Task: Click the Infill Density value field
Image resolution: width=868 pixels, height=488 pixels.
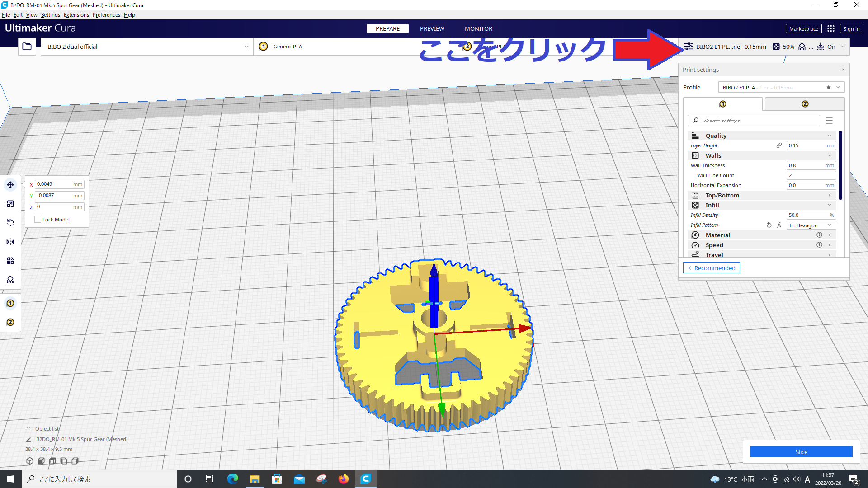Action: pos(811,215)
